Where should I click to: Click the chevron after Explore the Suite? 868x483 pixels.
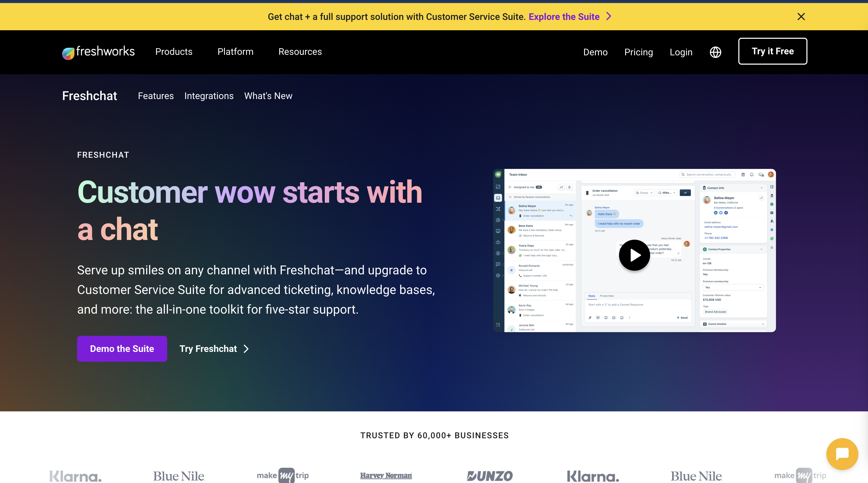608,16
